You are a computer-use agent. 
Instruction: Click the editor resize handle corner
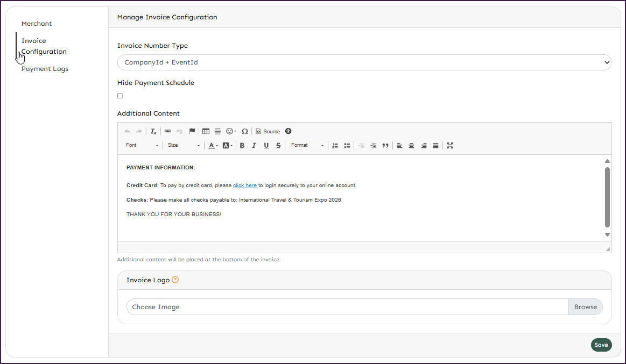tap(608, 249)
